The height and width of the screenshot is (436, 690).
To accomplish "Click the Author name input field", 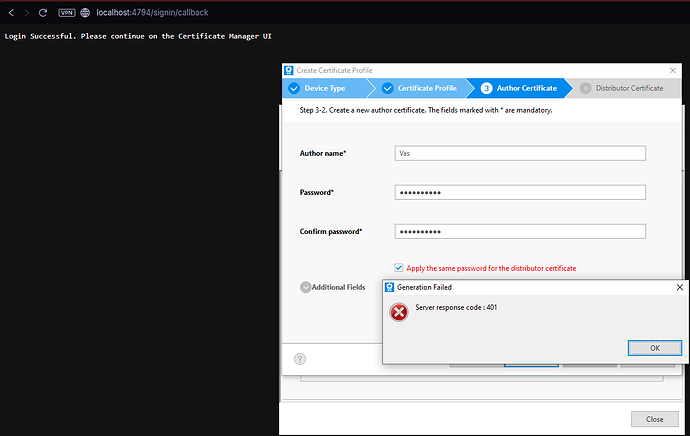I will coord(520,153).
